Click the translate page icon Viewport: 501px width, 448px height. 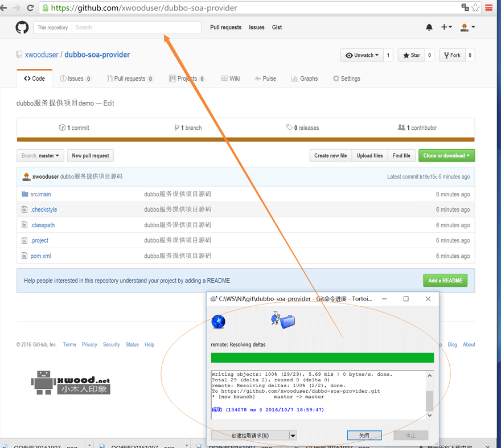point(465,7)
